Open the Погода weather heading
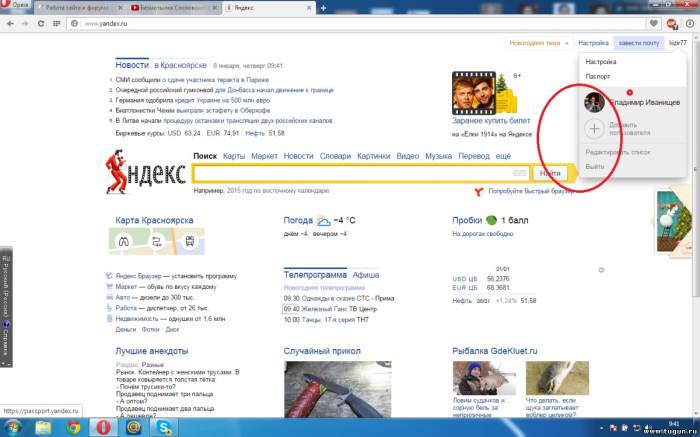This screenshot has height=437, width=700. point(298,221)
